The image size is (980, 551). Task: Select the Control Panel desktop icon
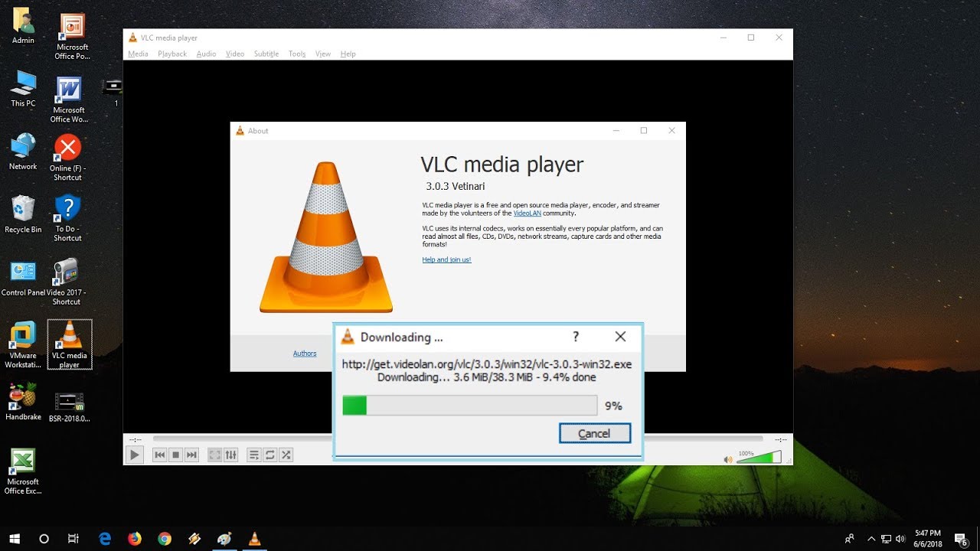[x=23, y=279]
